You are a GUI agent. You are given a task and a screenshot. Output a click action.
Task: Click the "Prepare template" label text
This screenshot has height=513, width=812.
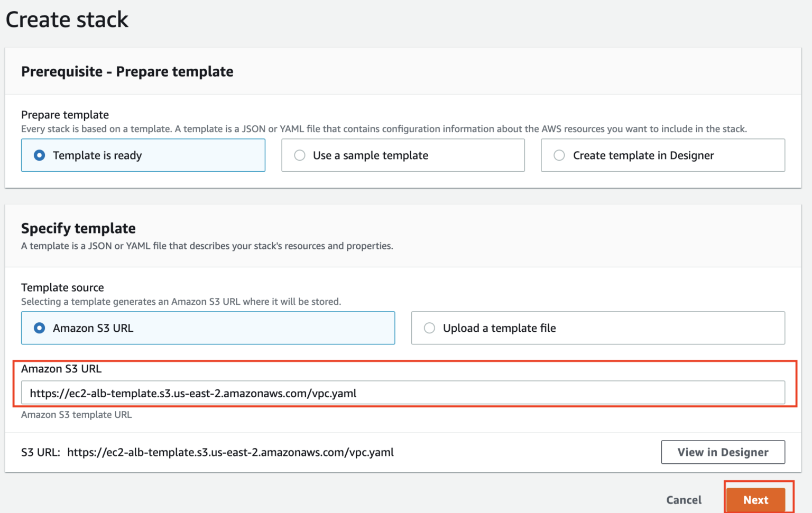(x=64, y=115)
